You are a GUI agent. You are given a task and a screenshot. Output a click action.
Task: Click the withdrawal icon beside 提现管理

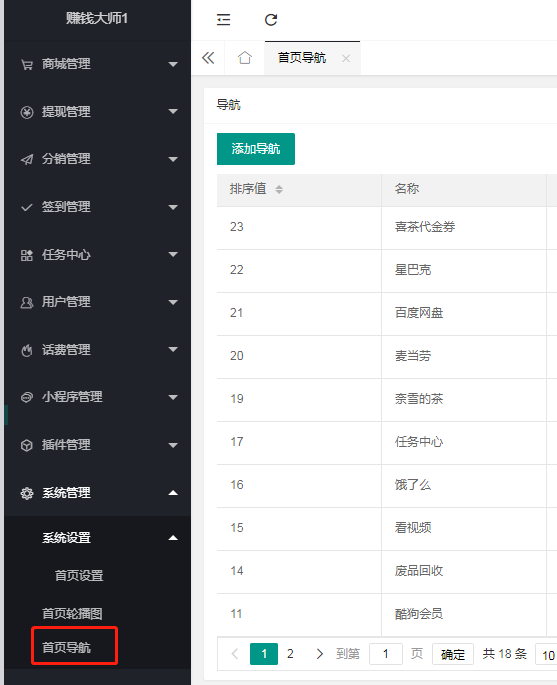27,112
